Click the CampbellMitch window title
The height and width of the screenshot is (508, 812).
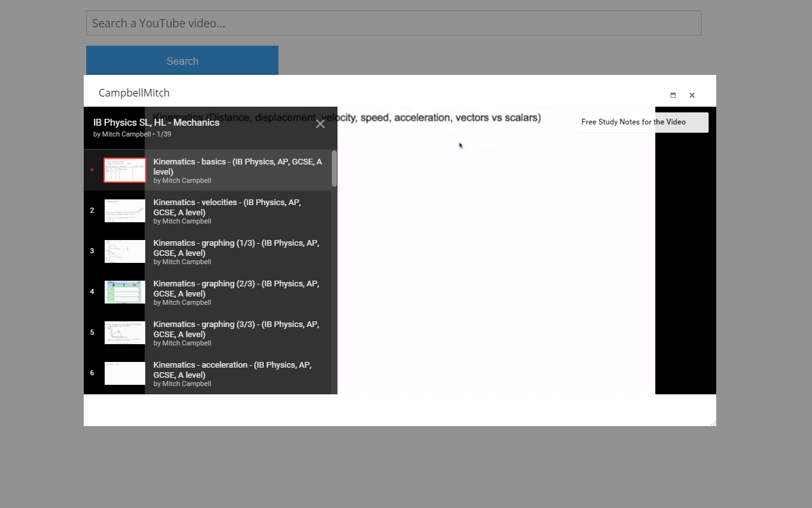pos(134,93)
